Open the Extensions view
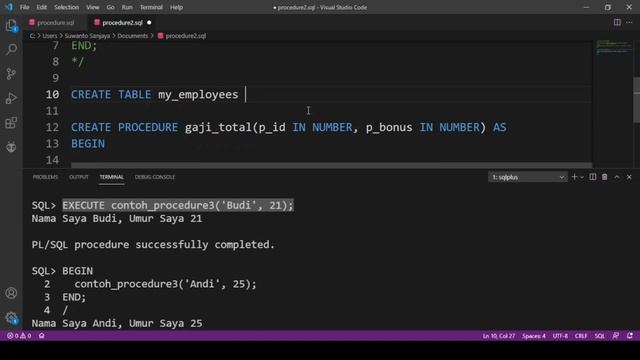Image resolution: width=640 pixels, height=360 pixels. [x=11, y=122]
